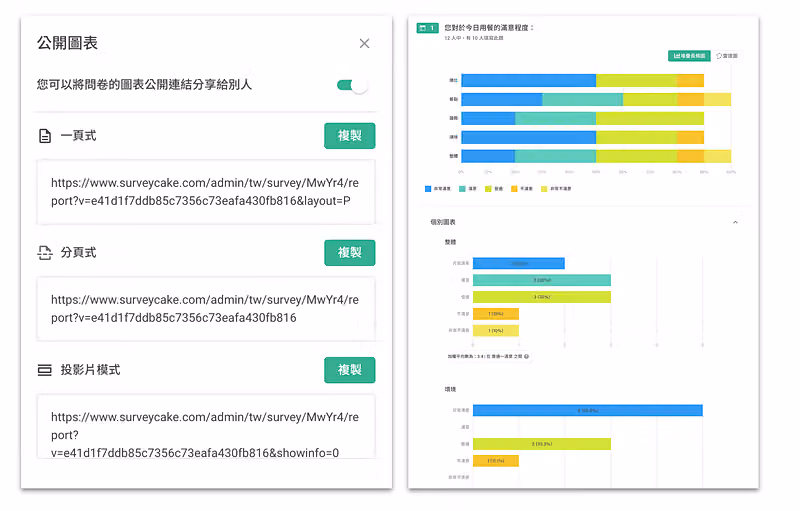Click the 投影片模式 label
800x511 pixels.
coord(90,370)
